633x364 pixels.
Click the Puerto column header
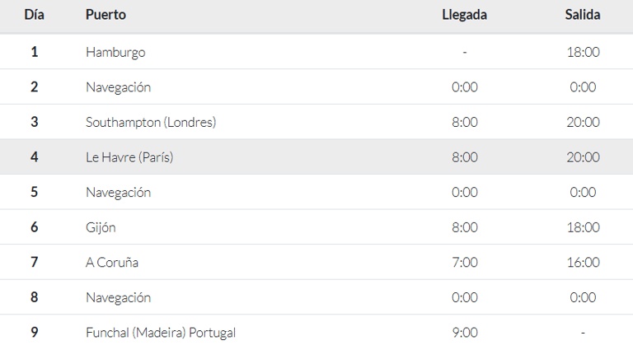(105, 15)
